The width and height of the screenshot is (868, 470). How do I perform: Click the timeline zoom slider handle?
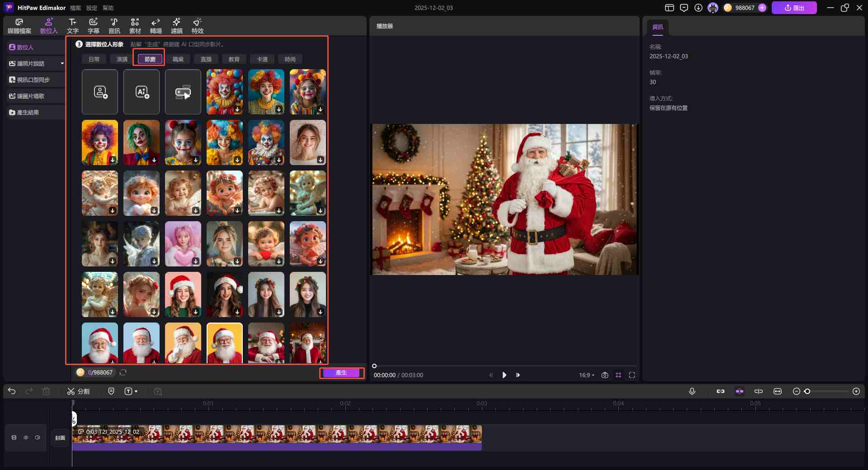click(x=807, y=391)
